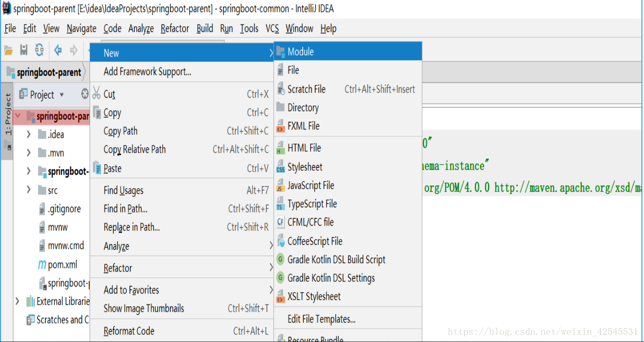Click the CFML/CFC file icon
The image size is (644, 342).
point(281,222)
